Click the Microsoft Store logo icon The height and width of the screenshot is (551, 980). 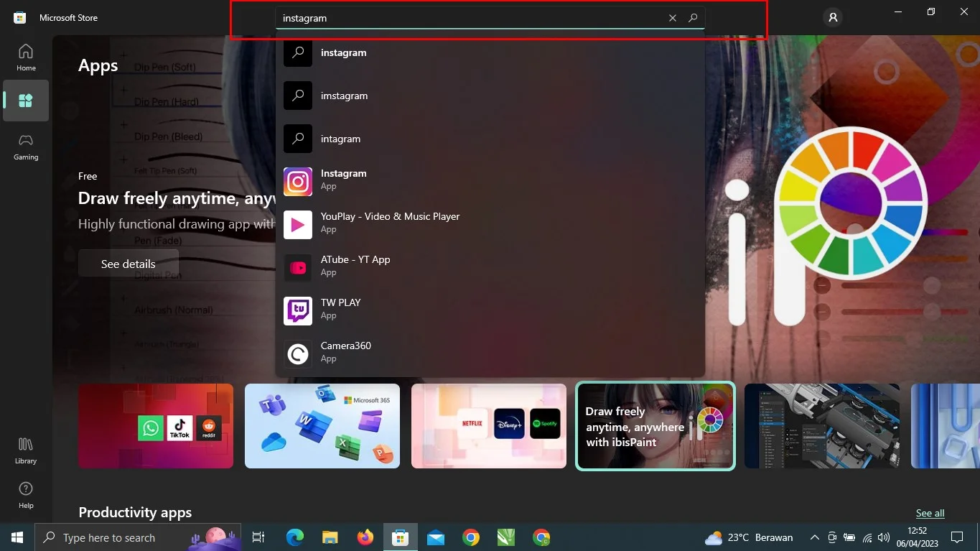point(20,17)
